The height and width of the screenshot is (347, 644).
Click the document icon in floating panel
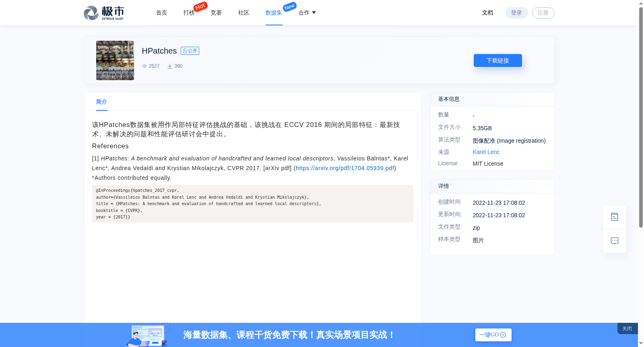(615, 217)
